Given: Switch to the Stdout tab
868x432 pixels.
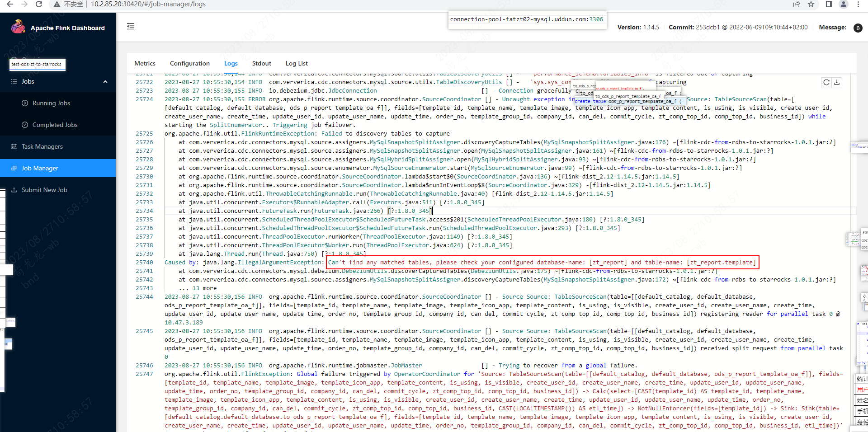Looking at the screenshot, I should click(262, 63).
